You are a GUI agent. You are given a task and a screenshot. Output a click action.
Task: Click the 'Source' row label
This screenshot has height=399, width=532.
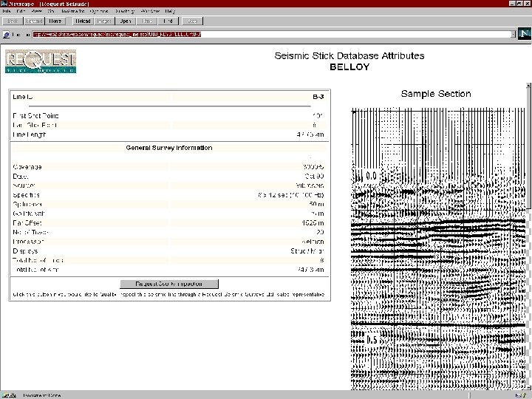coord(24,185)
